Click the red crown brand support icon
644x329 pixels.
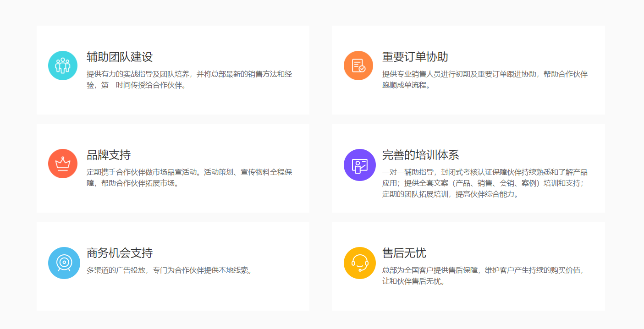63,164
